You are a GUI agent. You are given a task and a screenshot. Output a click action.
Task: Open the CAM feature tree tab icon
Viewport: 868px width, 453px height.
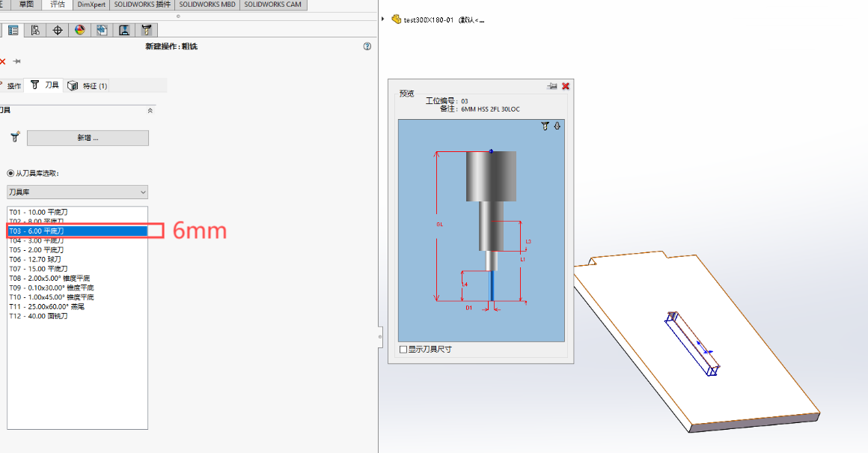pos(102,31)
